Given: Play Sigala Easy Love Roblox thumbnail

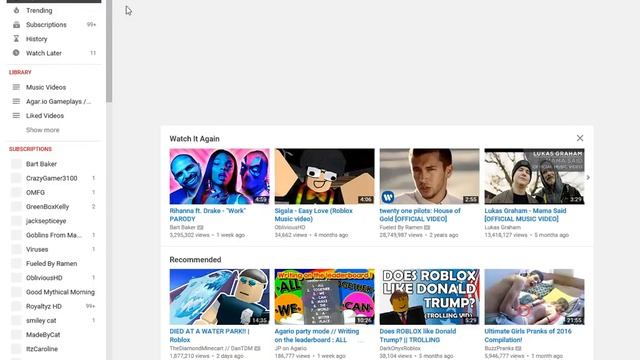Looking at the screenshot, I should tap(324, 176).
